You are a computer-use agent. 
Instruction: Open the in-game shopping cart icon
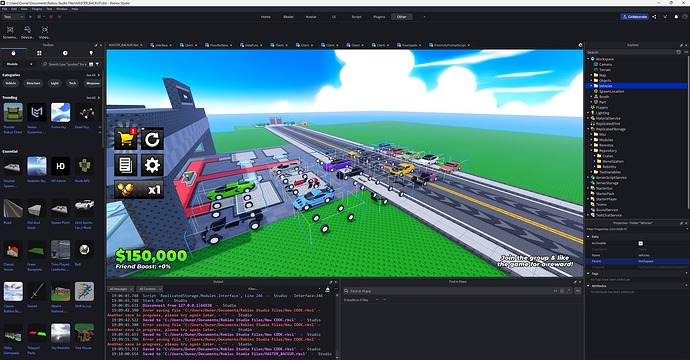click(x=126, y=139)
